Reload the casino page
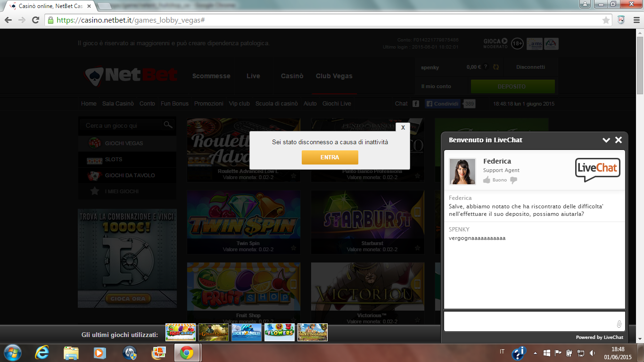Image resolution: width=644 pixels, height=362 pixels. [x=35, y=20]
